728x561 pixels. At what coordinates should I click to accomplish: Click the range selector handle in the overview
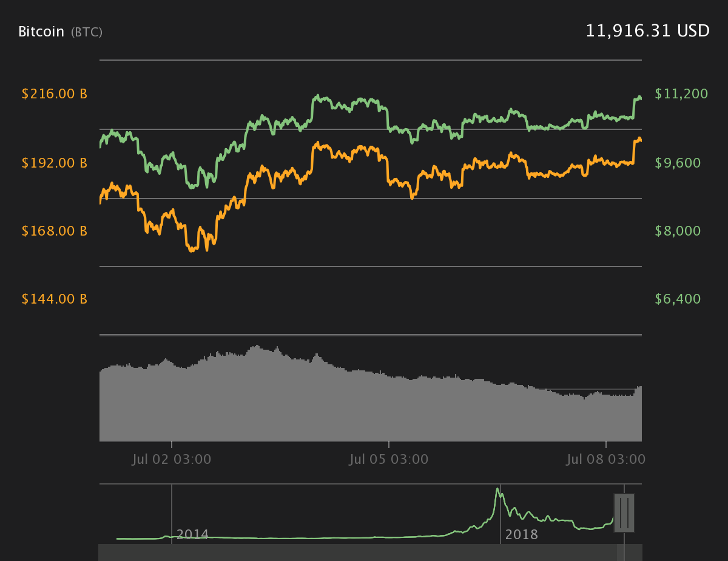pyautogui.click(x=624, y=513)
